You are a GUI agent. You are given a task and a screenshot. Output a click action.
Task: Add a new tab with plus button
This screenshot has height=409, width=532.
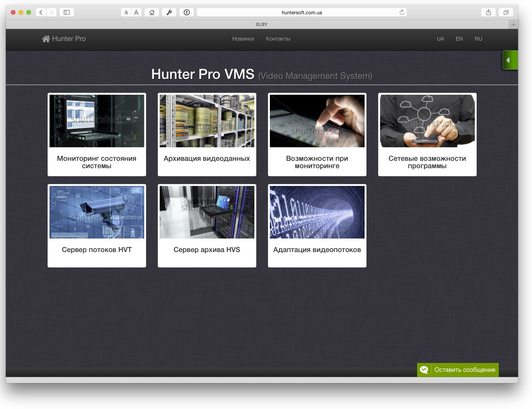513,24
